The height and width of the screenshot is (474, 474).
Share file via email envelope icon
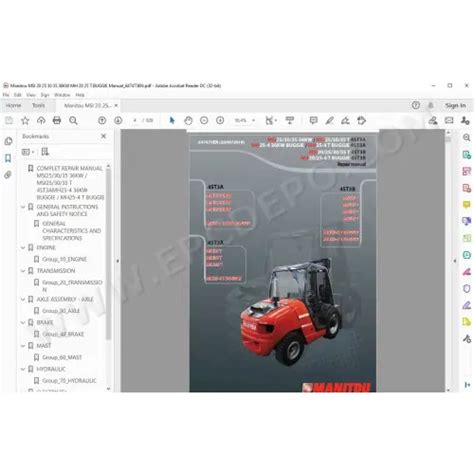tap(449, 121)
